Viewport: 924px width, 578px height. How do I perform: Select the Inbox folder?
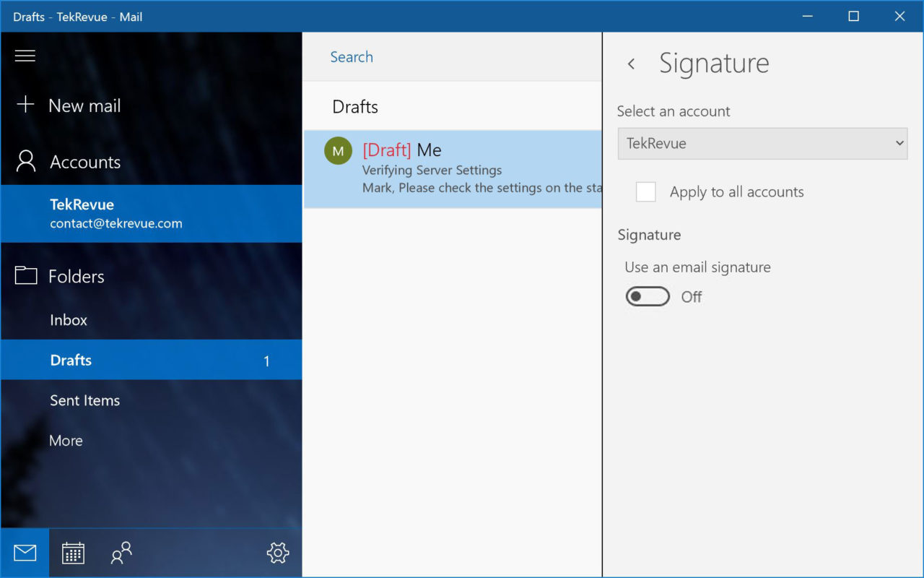point(152,320)
